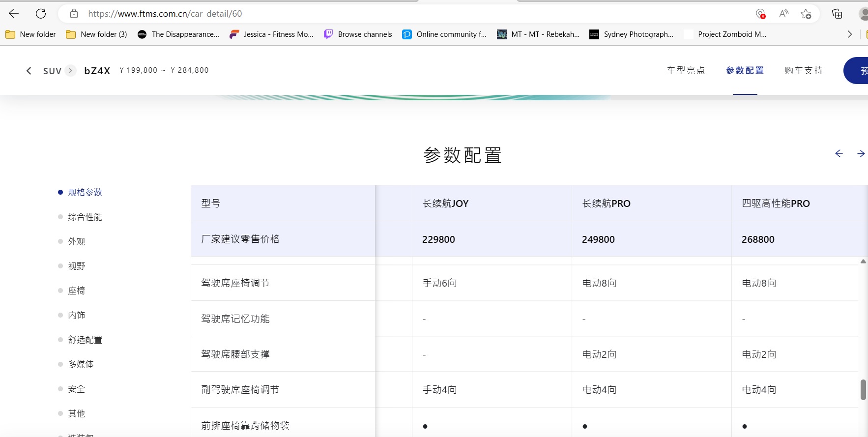Click the bZ4X model name
868x437 pixels.
click(97, 71)
